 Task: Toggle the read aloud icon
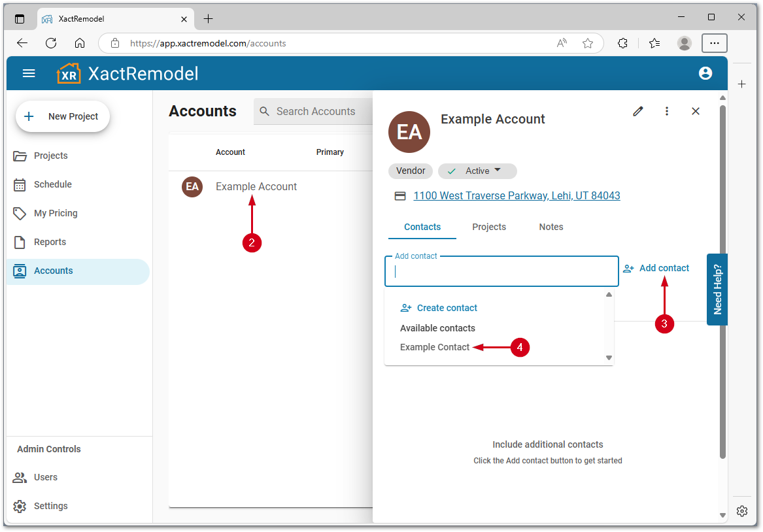click(562, 43)
